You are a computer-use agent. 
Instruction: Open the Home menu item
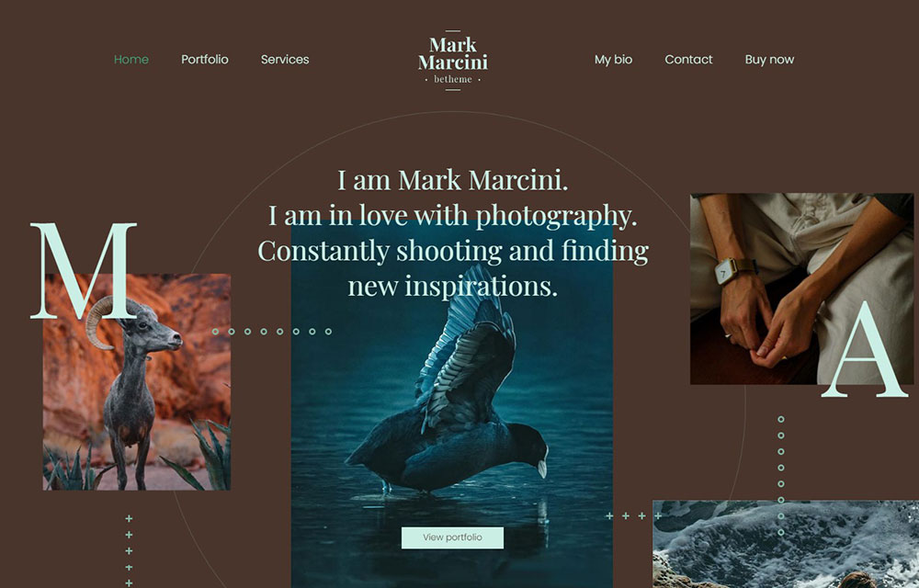click(x=131, y=59)
